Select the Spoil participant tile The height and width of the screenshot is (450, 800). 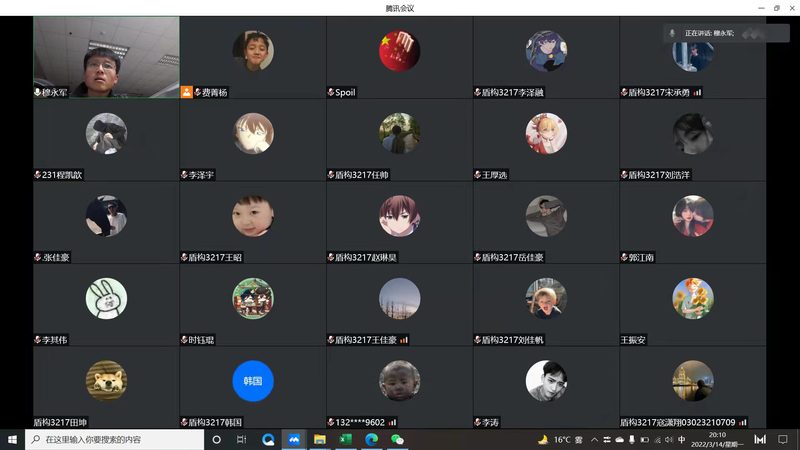pos(399,57)
